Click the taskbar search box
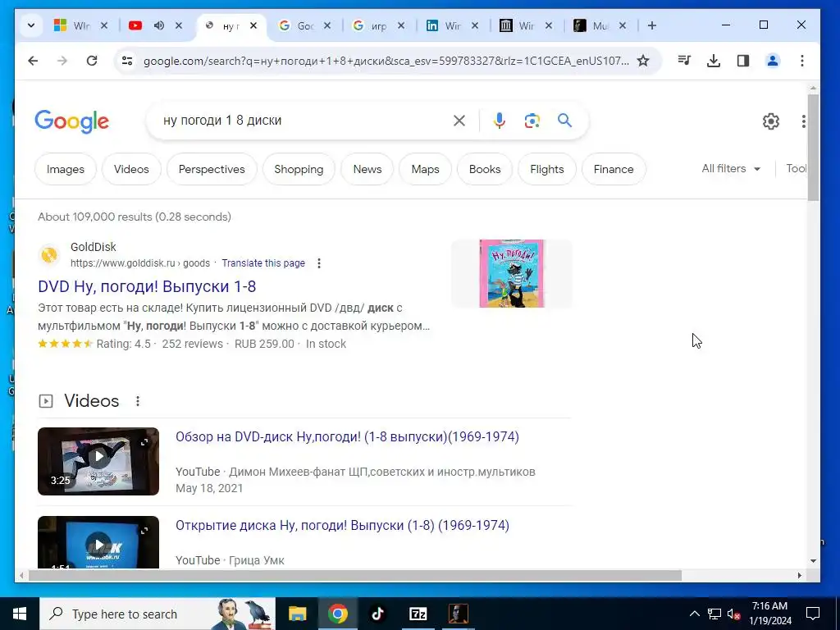 coord(157,614)
